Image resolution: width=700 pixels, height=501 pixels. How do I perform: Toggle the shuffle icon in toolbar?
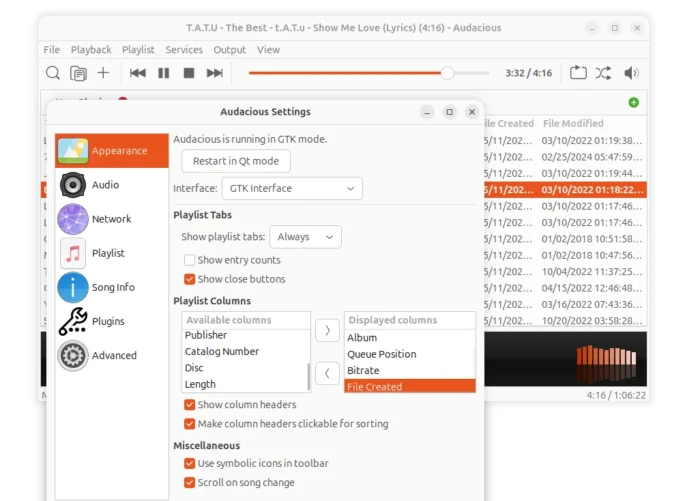[x=604, y=73]
